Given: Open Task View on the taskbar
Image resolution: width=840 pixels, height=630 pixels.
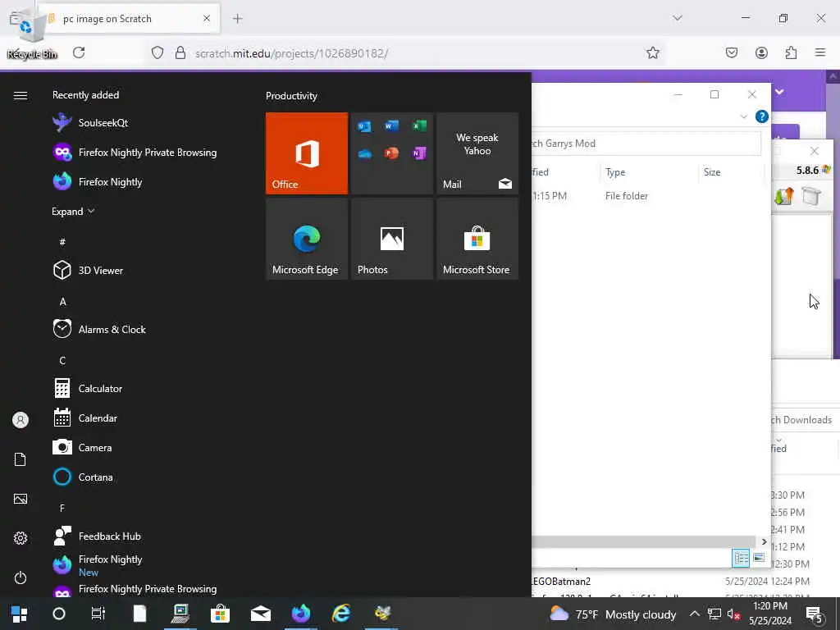Looking at the screenshot, I should click(98, 614).
